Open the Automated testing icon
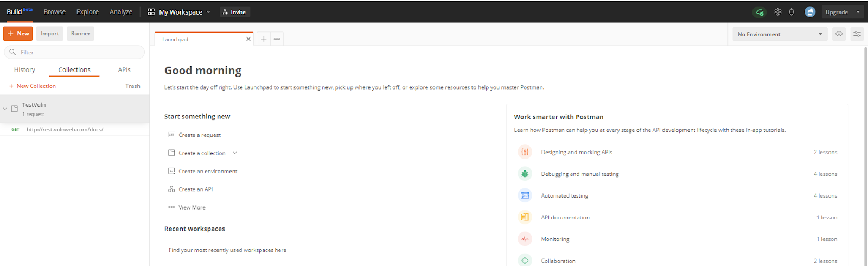Viewport: 868px width, 266px height. pos(525,195)
